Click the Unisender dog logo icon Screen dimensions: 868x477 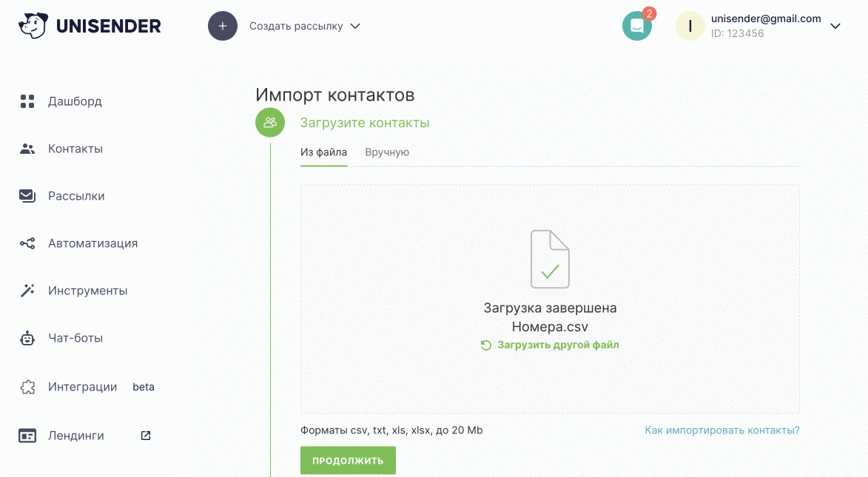[x=33, y=25]
